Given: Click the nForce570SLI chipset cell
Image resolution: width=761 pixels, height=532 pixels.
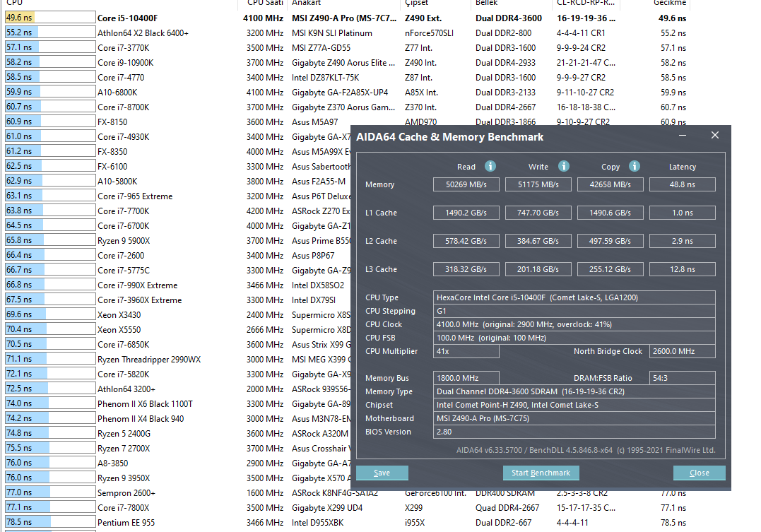Looking at the screenshot, I should tap(429, 33).
